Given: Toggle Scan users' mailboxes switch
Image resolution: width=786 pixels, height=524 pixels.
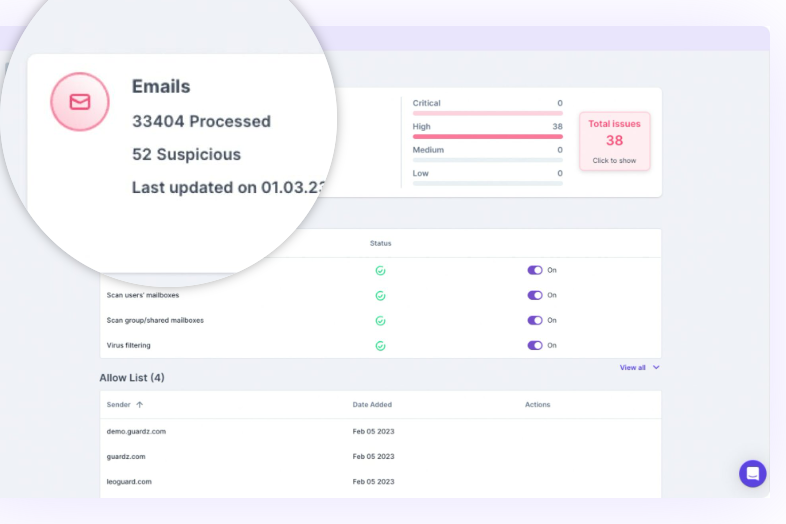Looking at the screenshot, I should 535,295.
